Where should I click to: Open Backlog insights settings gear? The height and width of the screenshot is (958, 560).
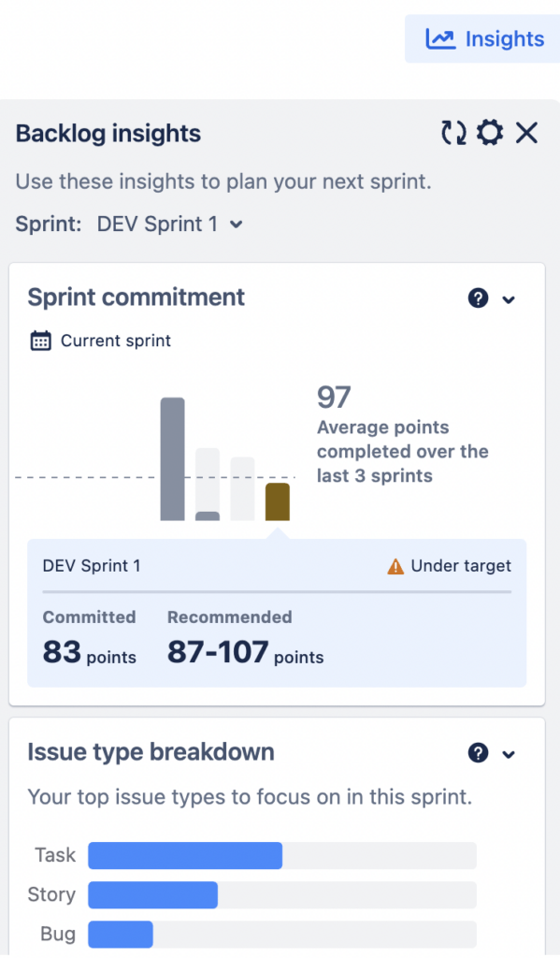pyautogui.click(x=489, y=133)
